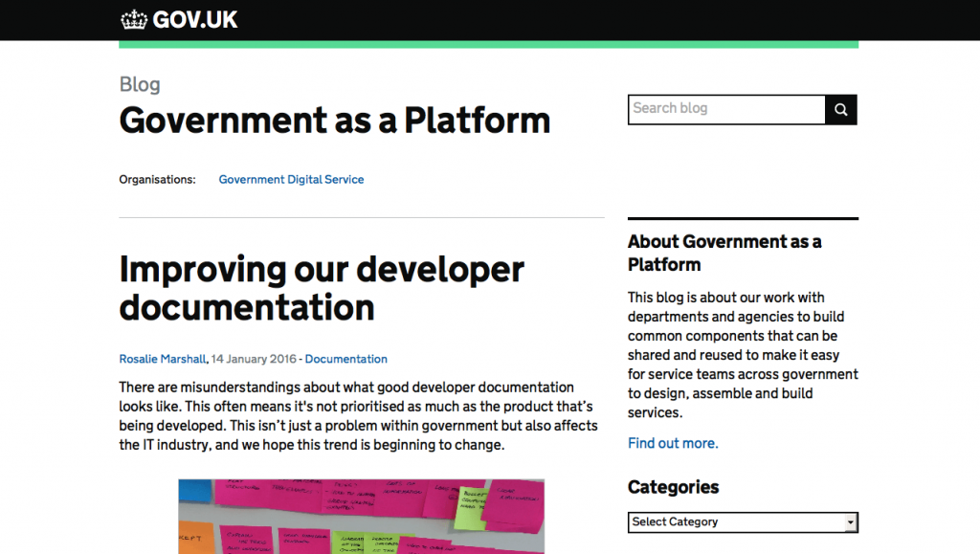Image resolution: width=980 pixels, height=554 pixels.
Task: Click the Organisations label
Action: [157, 179]
